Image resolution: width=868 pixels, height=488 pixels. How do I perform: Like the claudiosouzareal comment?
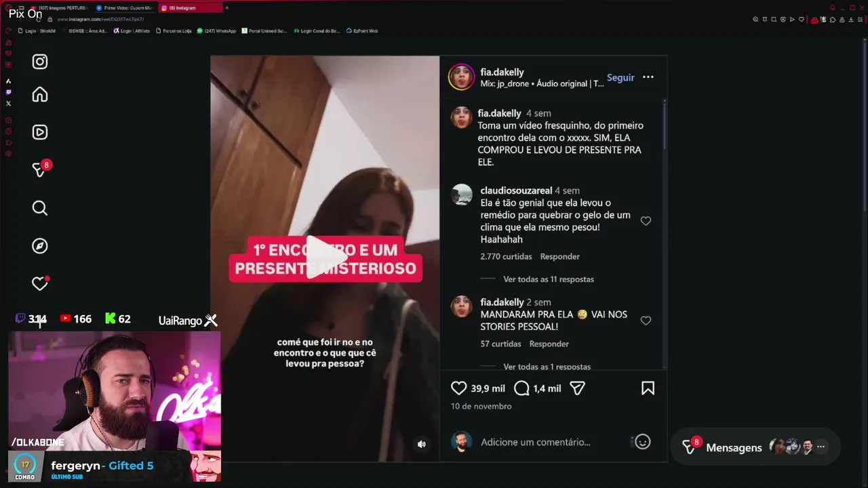pos(646,221)
